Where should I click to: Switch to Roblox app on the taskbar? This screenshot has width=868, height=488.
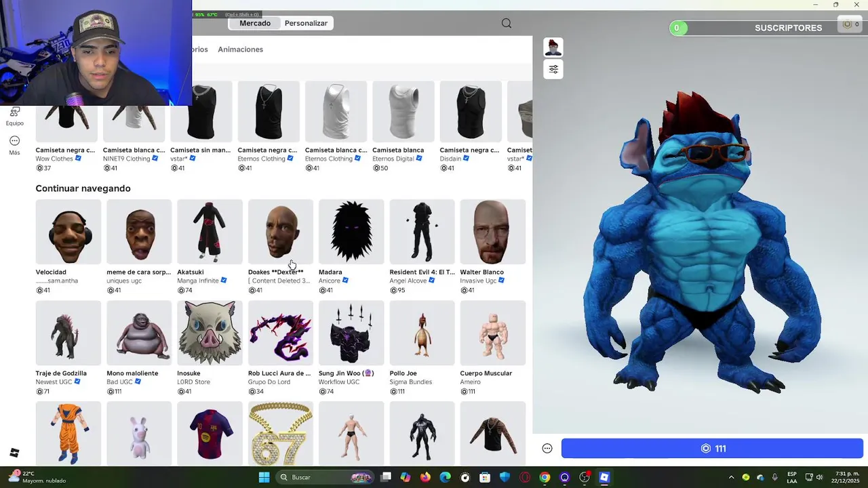[x=604, y=477]
